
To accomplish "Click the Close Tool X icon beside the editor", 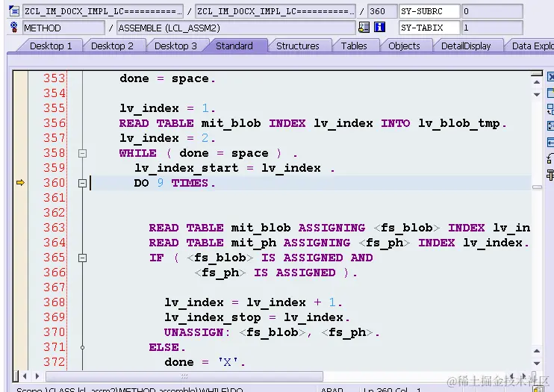I will coord(550,77).
